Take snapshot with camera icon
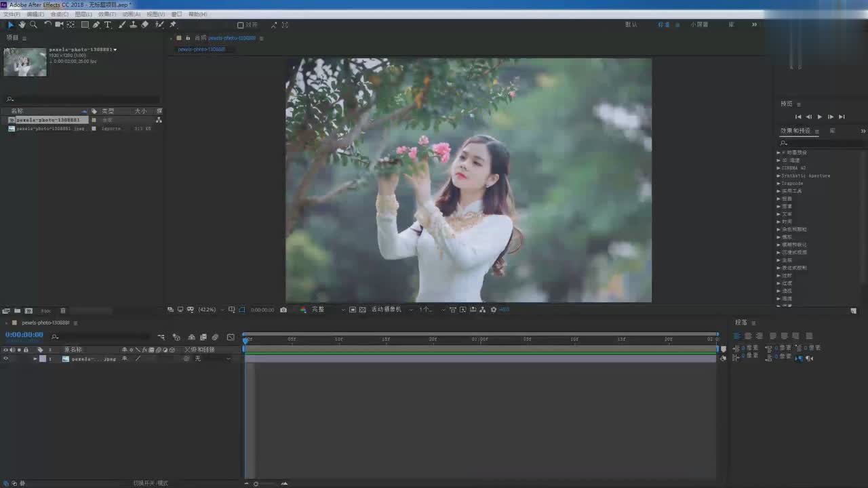Viewport: 868px width, 488px height. click(283, 310)
